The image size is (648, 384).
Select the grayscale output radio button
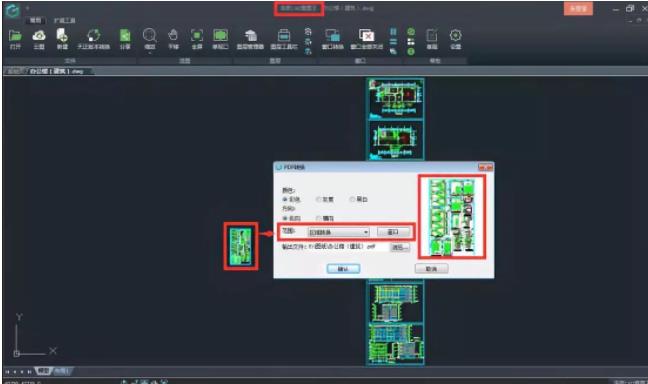(x=319, y=199)
